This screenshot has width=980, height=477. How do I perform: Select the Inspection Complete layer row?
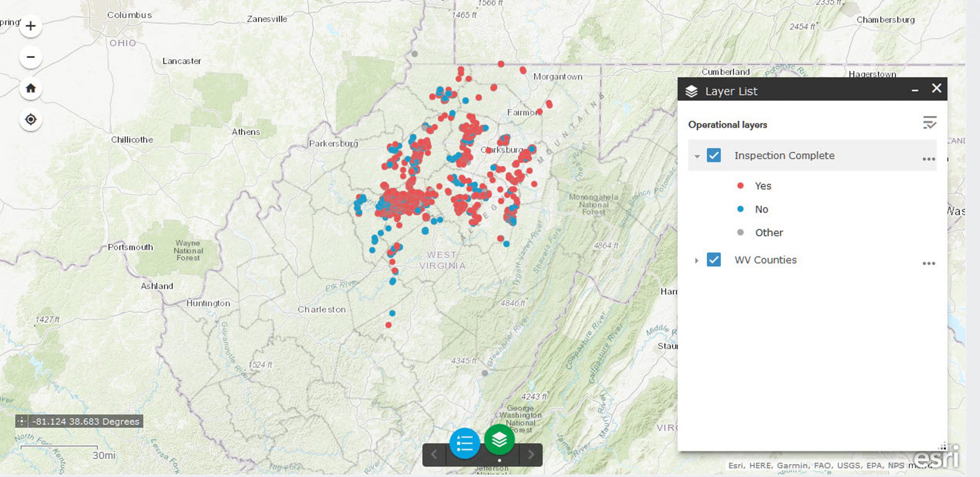tap(785, 155)
